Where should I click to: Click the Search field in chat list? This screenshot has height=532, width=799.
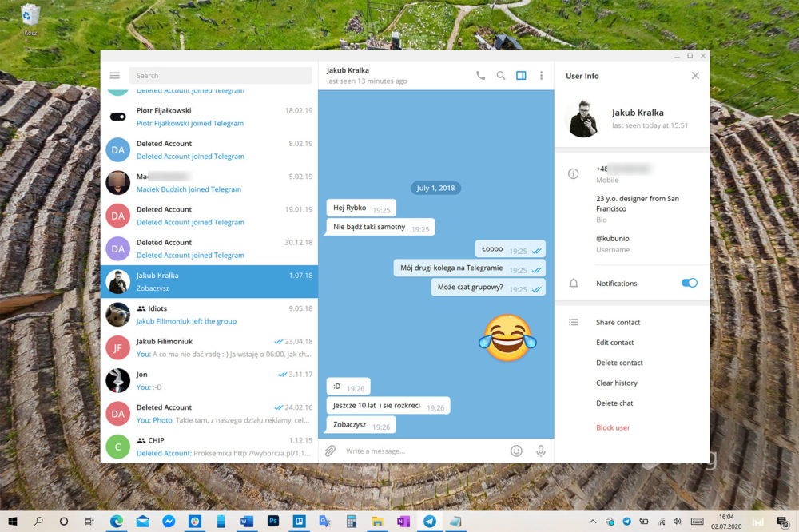[221, 75]
